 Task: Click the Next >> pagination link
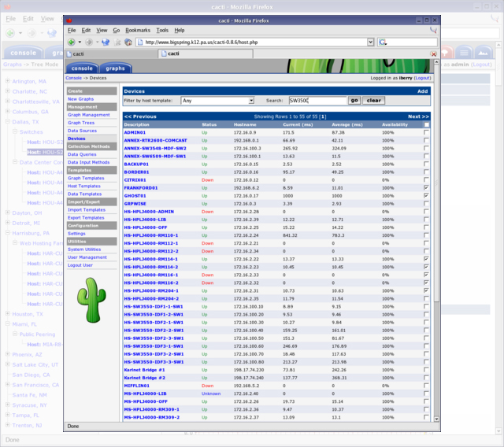(x=418, y=116)
